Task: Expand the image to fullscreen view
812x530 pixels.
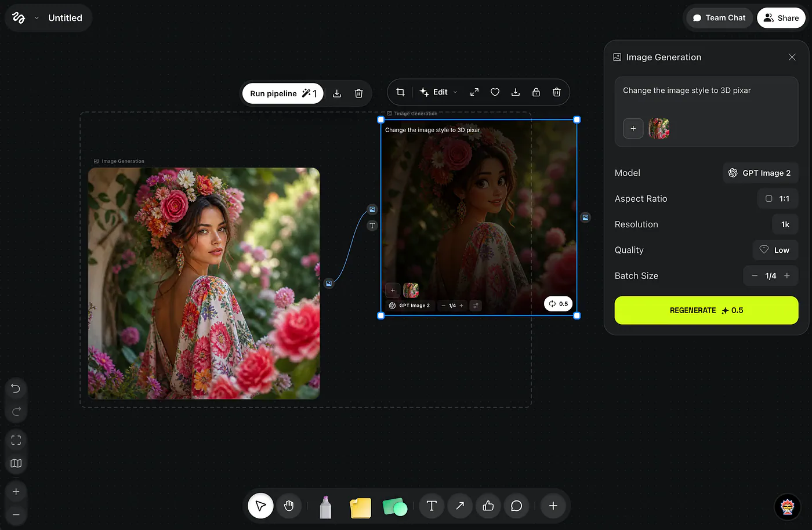Action: coord(474,92)
